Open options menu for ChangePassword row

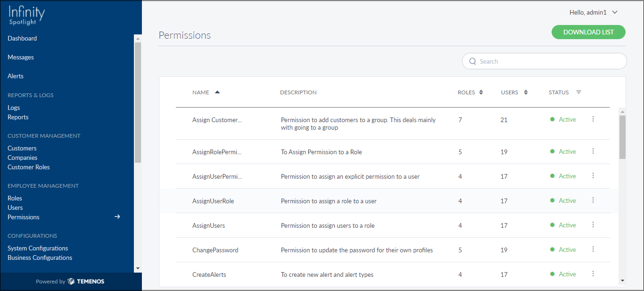[593, 249]
